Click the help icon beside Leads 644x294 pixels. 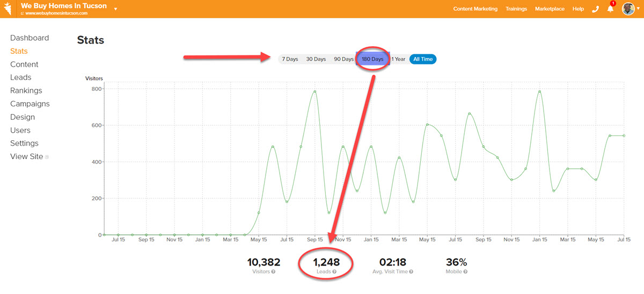pos(334,272)
